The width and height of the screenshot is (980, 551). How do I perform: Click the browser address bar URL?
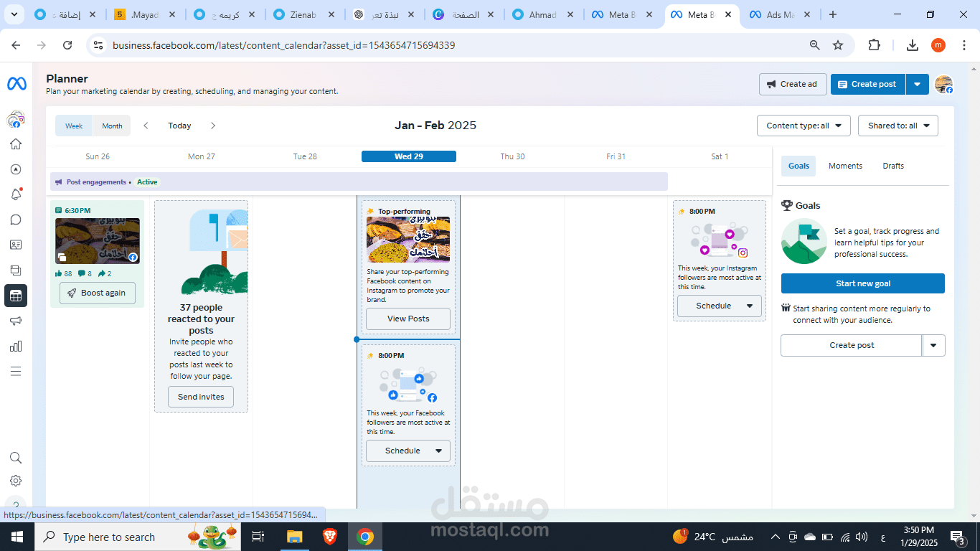[283, 45]
